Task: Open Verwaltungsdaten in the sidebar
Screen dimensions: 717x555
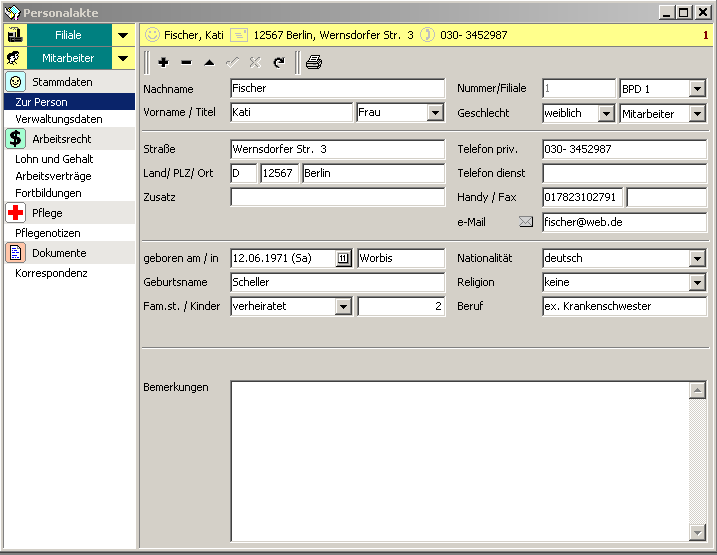Action: [59, 119]
